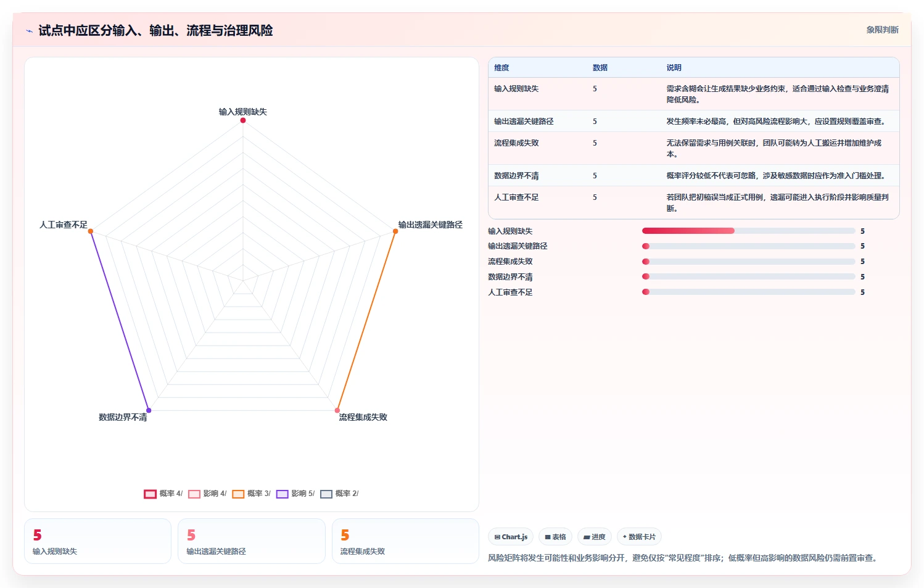924x588 pixels.
Task: Toggle the pink 影响 4/ legend item
Action: tap(207, 494)
